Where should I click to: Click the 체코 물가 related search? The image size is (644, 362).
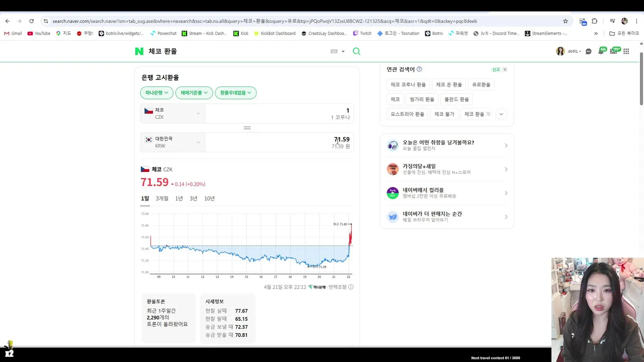click(x=444, y=114)
